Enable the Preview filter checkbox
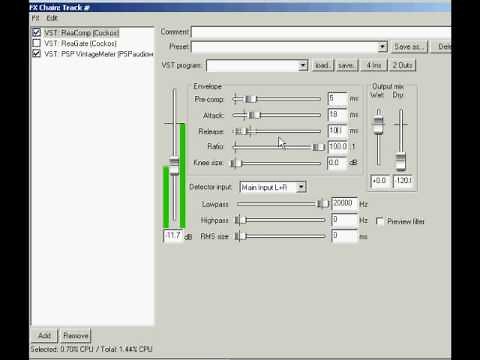Viewport: 480px width, 360px height. tap(380, 221)
